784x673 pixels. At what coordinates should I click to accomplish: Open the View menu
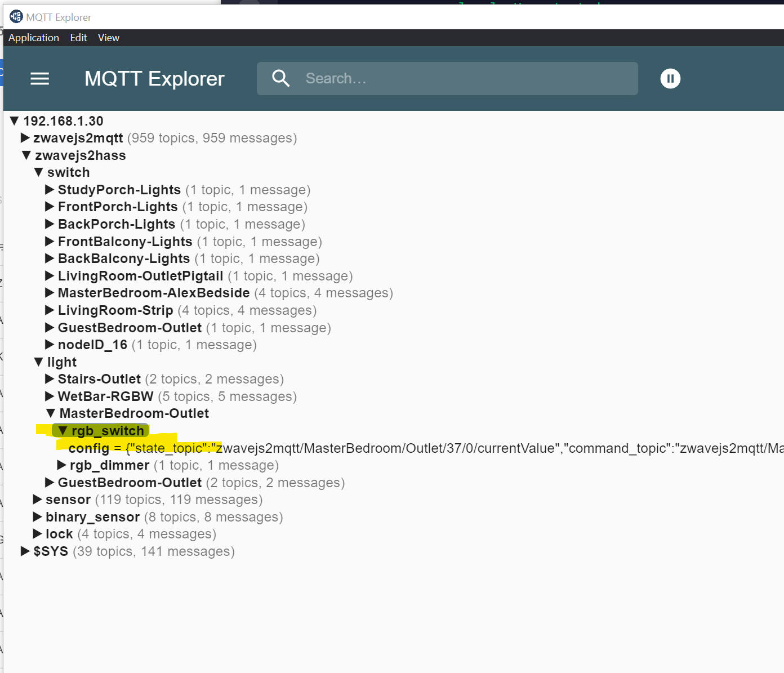pyautogui.click(x=109, y=38)
